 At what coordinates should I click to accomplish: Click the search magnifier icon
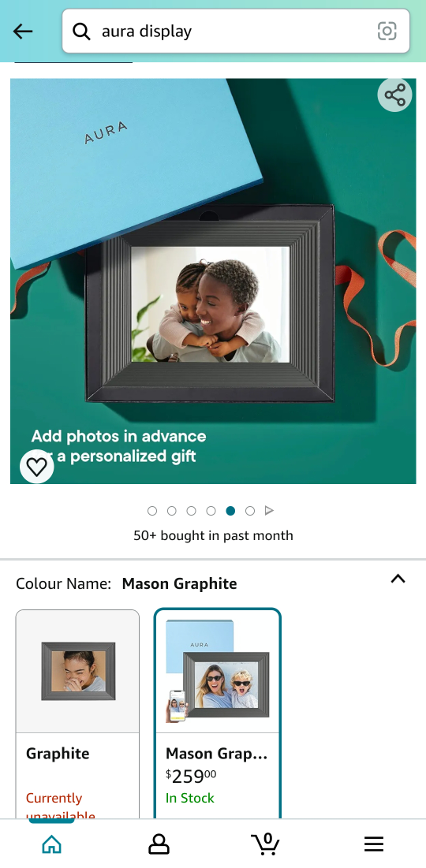(x=81, y=32)
